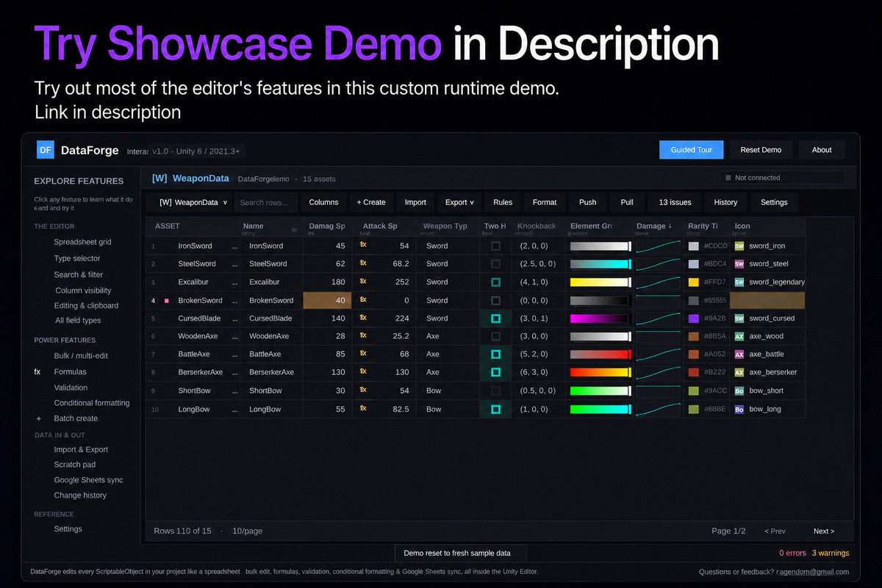
Task: Start the Guided Tour
Action: point(692,150)
